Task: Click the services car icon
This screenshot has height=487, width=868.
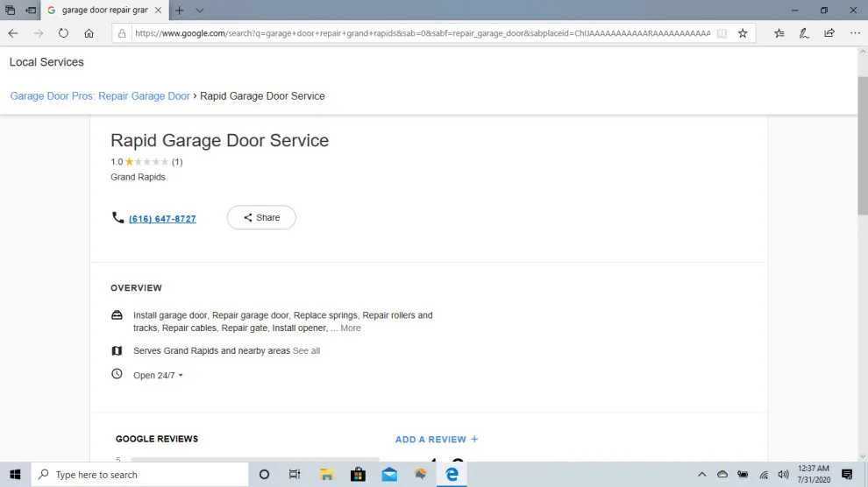Action: [117, 315]
